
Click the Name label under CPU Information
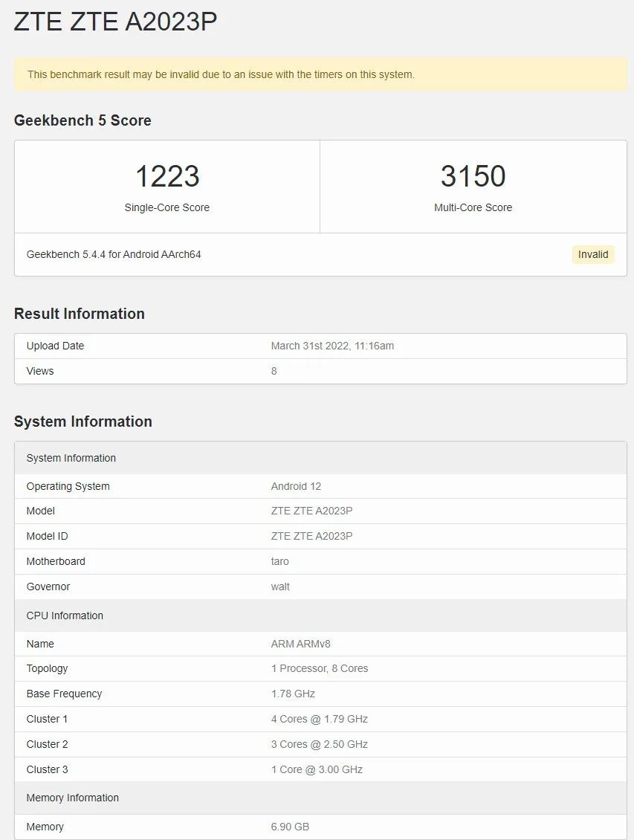click(40, 644)
